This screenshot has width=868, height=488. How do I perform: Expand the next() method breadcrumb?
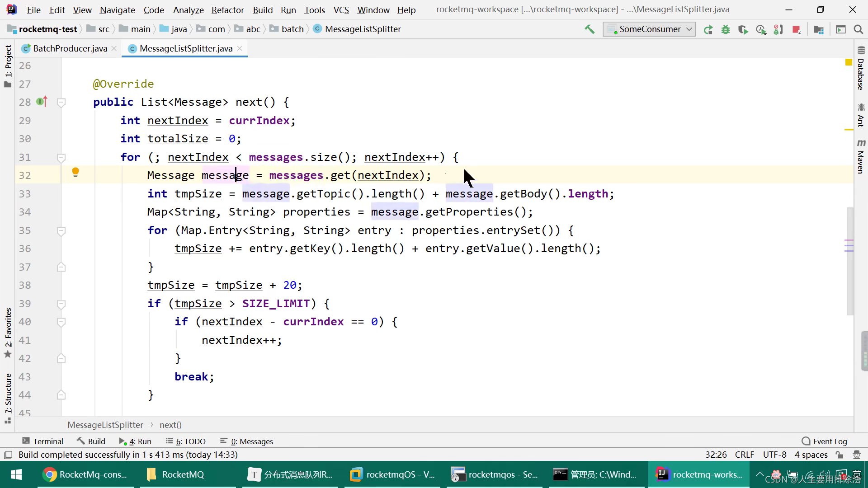[x=170, y=425]
